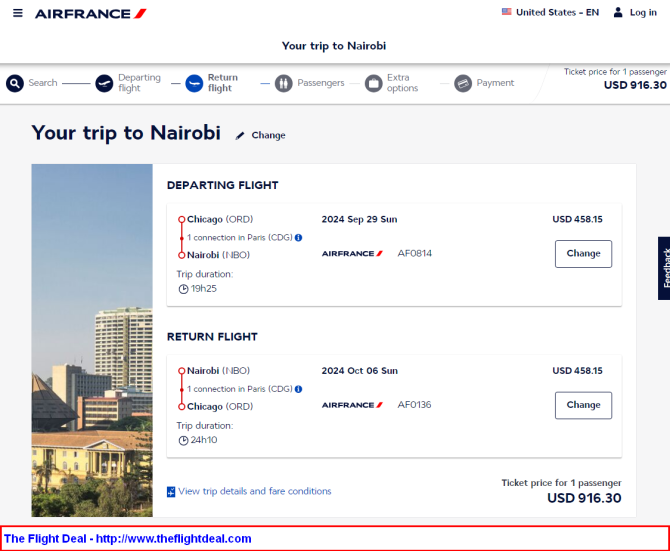Click the United States flag icon
The image size is (670, 551).
pos(506,12)
